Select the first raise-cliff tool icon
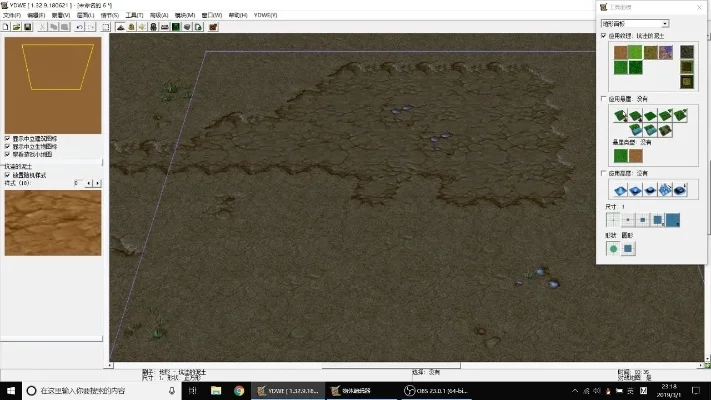Screen dimensions: 711x400 click(x=620, y=116)
